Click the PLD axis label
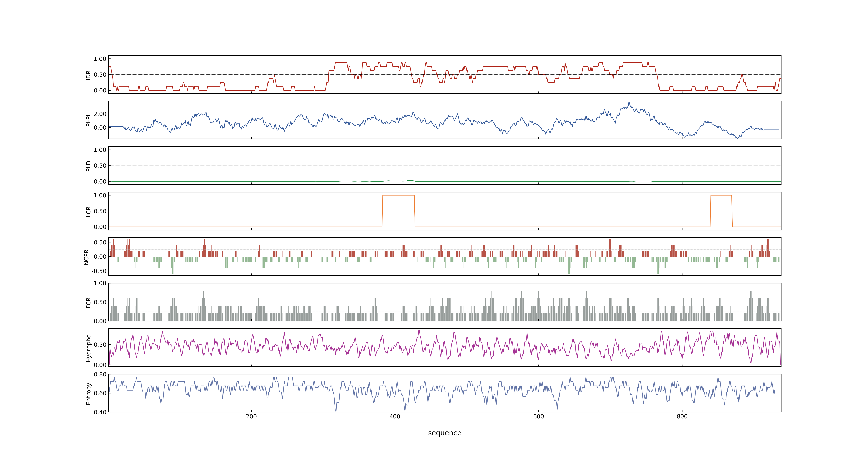This screenshot has width=868, height=463. (88, 166)
